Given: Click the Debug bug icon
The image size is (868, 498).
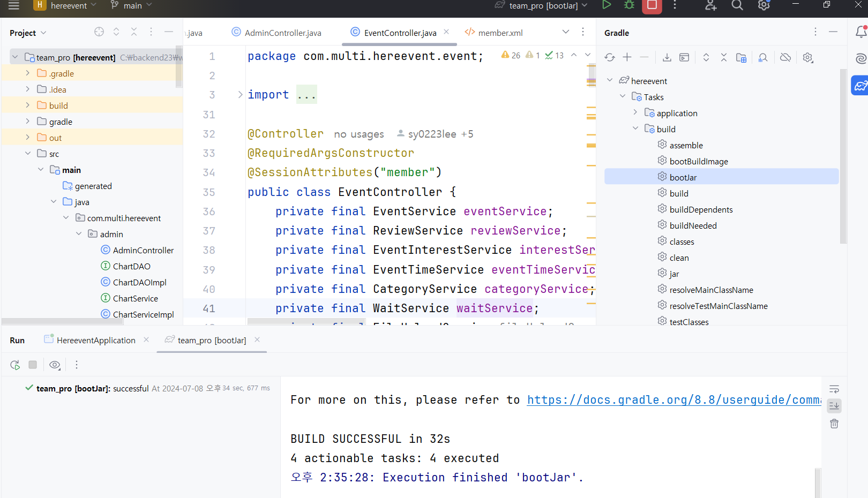Looking at the screenshot, I should tap(629, 5).
